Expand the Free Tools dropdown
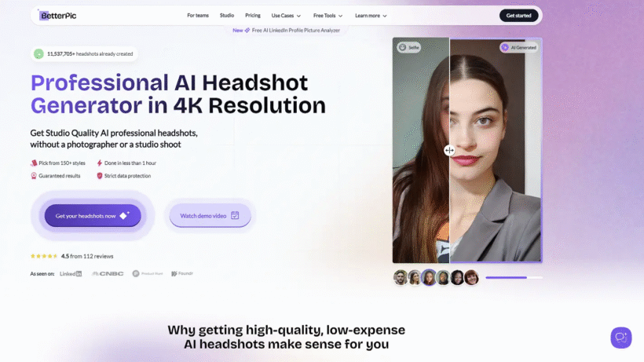This screenshot has height=362, width=644. (x=327, y=16)
